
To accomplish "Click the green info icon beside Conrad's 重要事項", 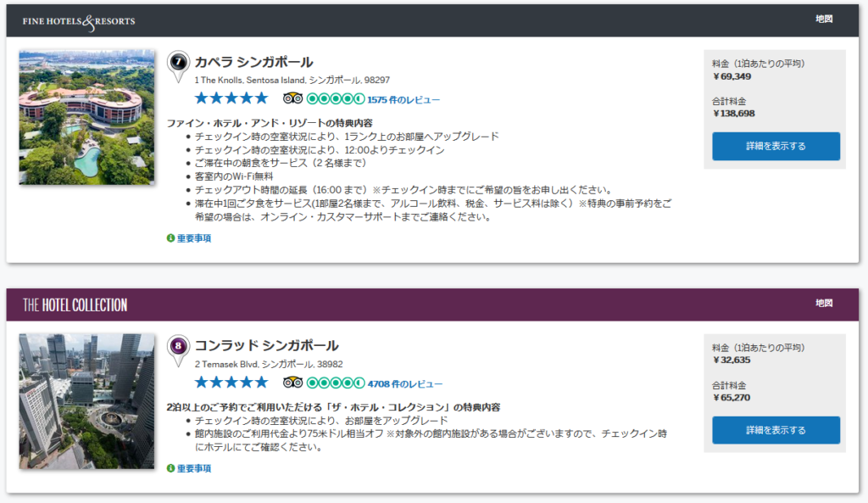I will (x=170, y=468).
